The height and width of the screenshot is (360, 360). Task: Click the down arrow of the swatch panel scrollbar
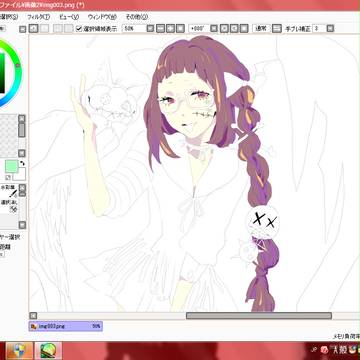point(22,153)
